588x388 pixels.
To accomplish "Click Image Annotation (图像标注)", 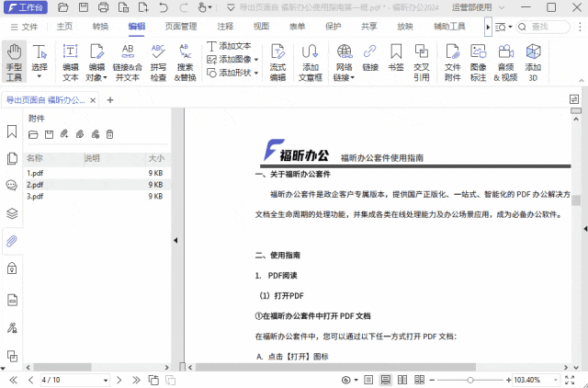I will tap(478, 62).
